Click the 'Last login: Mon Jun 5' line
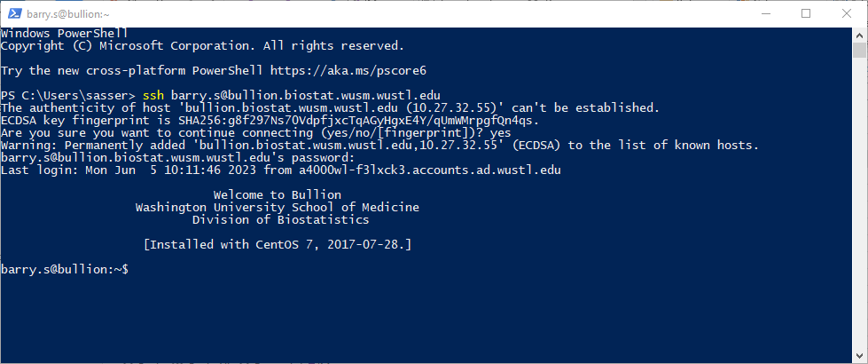The width and height of the screenshot is (868, 364). pyautogui.click(x=281, y=170)
